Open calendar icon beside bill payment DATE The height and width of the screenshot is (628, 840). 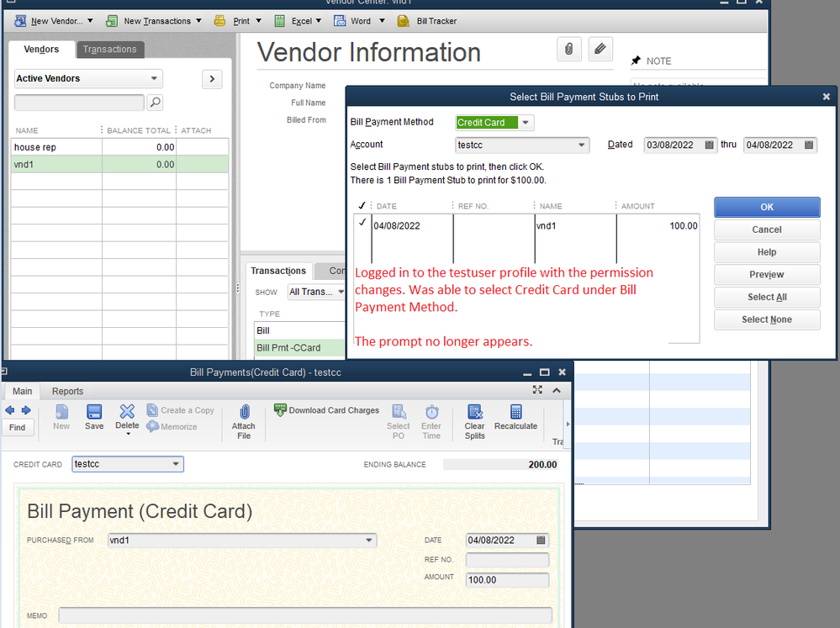[x=541, y=540]
